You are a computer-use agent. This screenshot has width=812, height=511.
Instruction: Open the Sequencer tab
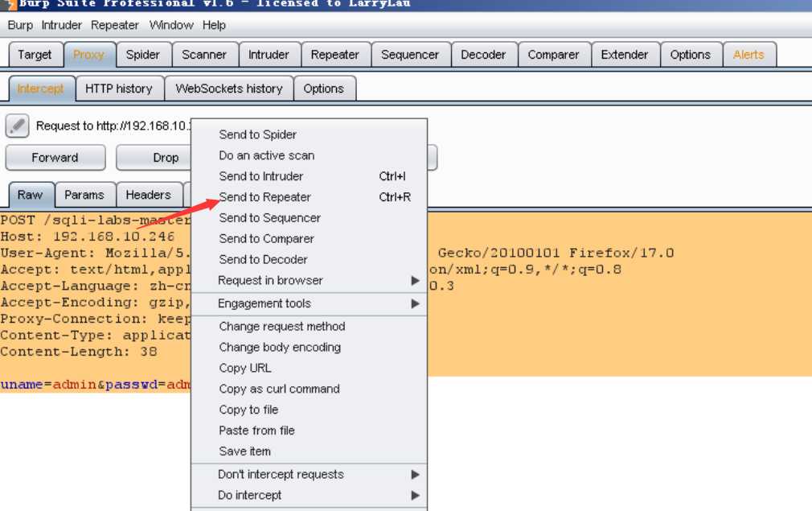(410, 55)
